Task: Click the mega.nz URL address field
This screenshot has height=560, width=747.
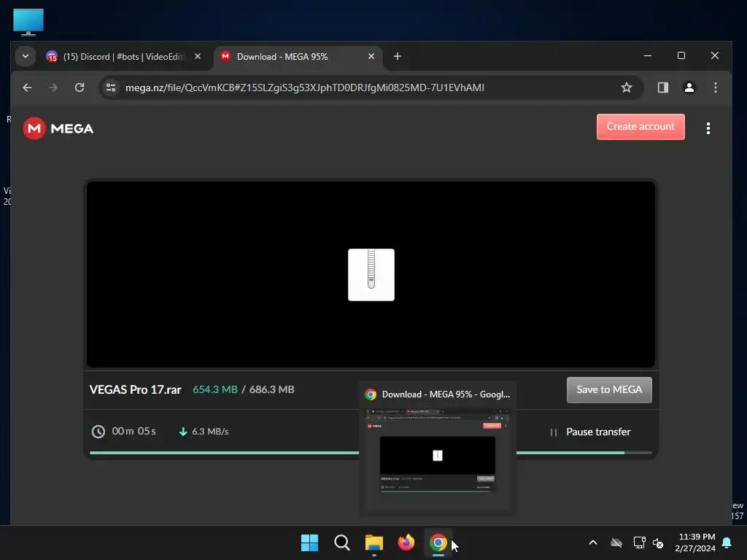Action: pos(305,87)
